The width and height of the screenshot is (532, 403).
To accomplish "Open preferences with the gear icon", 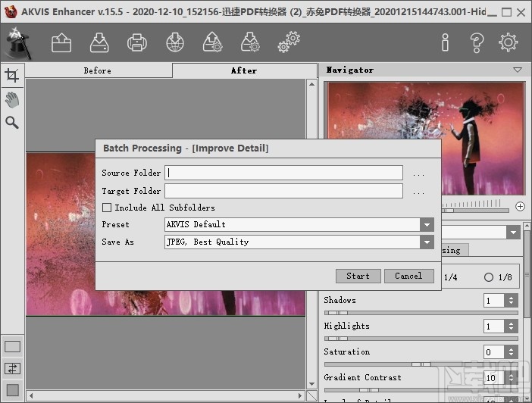I will click(509, 42).
